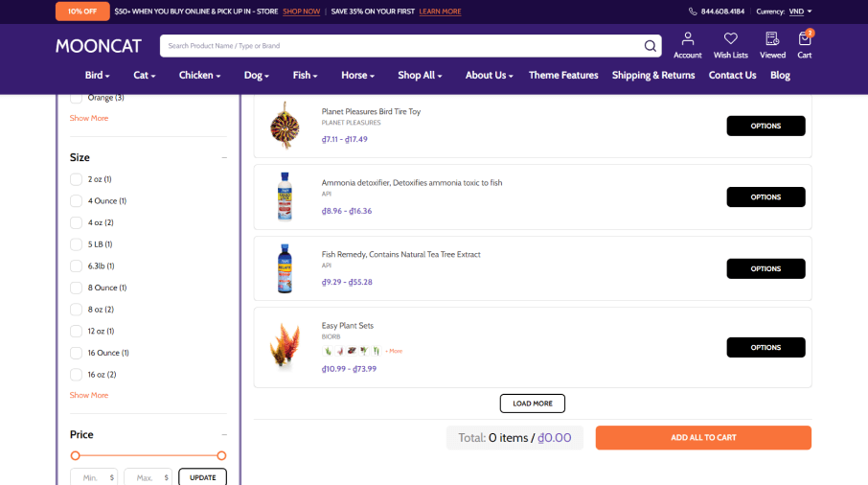Screen dimensions: 868x485
Task: Check the 16 oz (2) size filter
Action: coord(76,375)
